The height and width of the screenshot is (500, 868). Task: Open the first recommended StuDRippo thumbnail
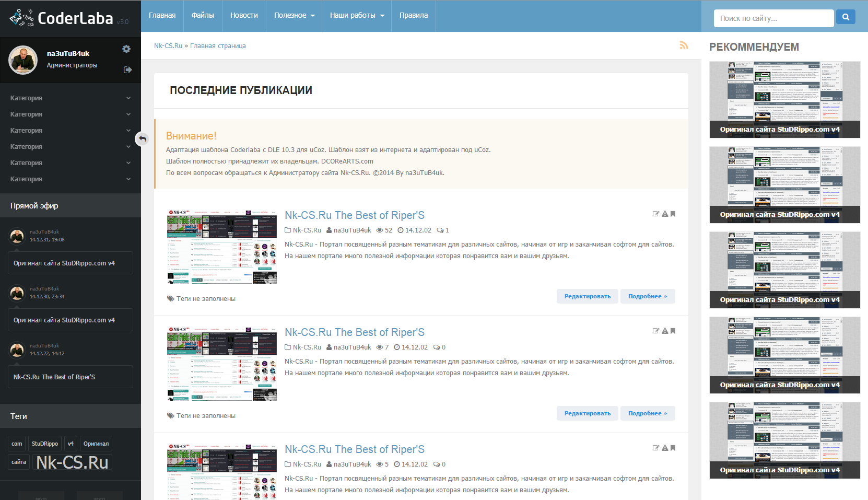(x=784, y=100)
